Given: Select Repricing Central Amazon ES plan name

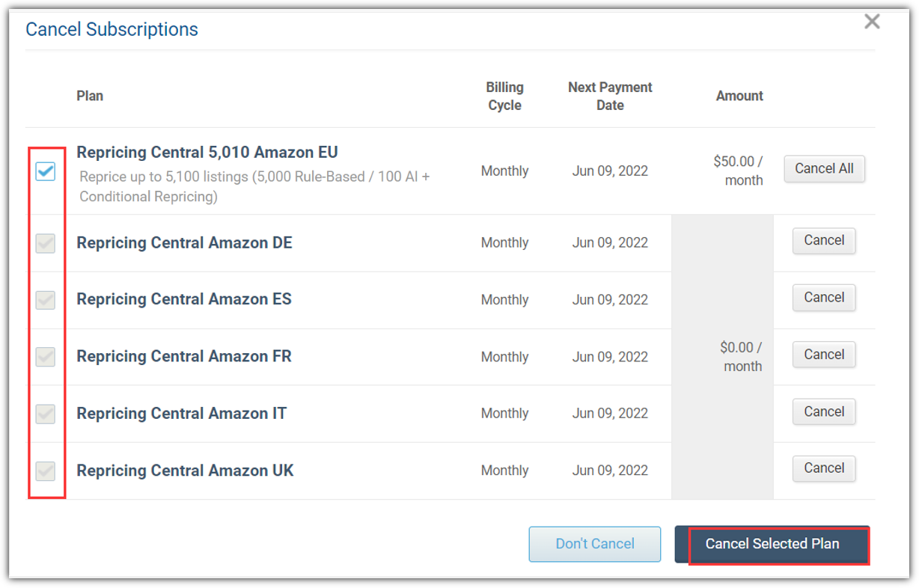Looking at the screenshot, I should [184, 299].
